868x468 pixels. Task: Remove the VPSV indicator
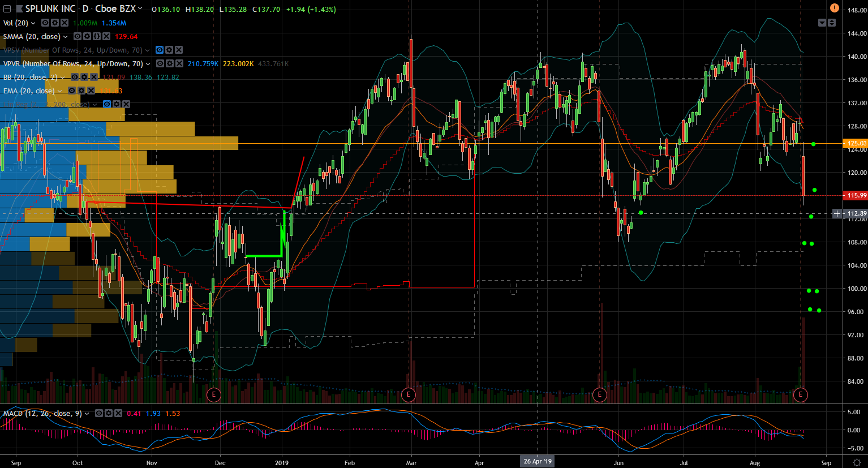point(178,50)
